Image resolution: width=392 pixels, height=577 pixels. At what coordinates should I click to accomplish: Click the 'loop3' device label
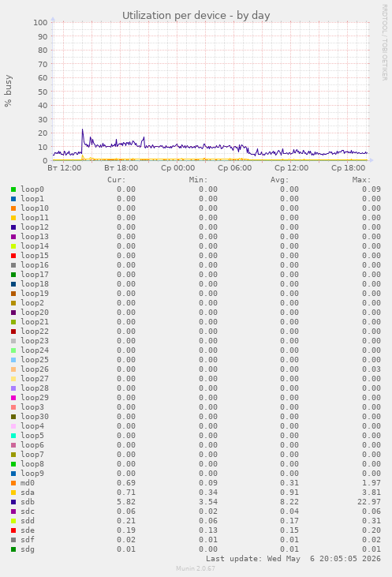[x=32, y=407]
